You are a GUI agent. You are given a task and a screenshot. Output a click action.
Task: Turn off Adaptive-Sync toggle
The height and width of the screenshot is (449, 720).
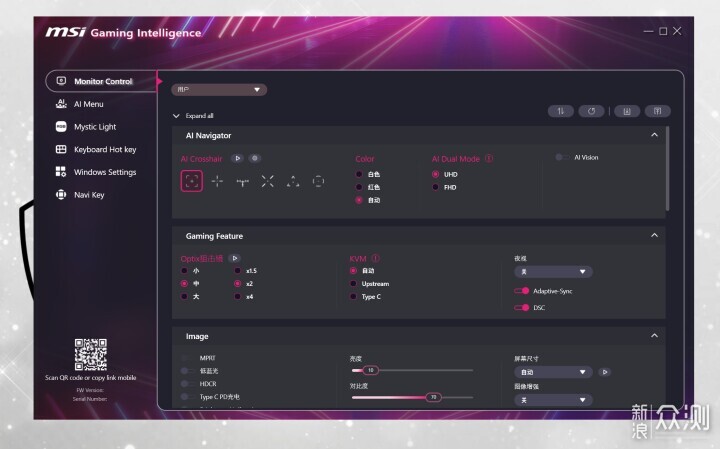pos(522,291)
